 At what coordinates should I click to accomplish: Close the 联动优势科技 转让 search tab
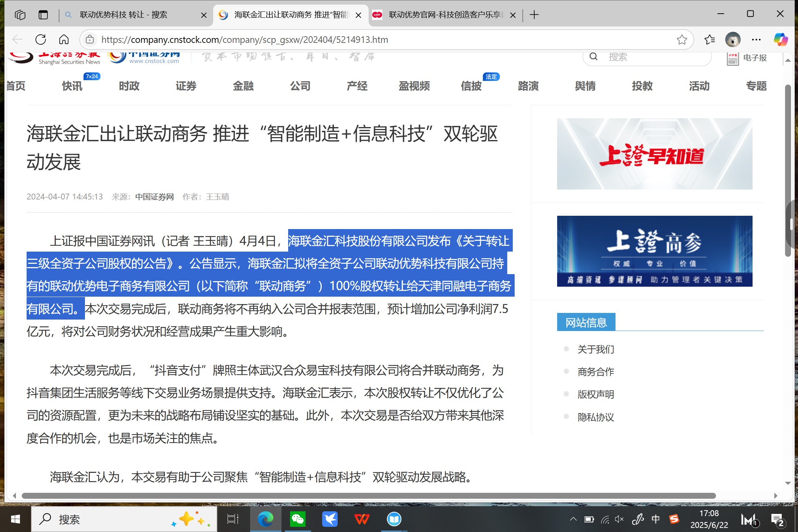[204, 15]
